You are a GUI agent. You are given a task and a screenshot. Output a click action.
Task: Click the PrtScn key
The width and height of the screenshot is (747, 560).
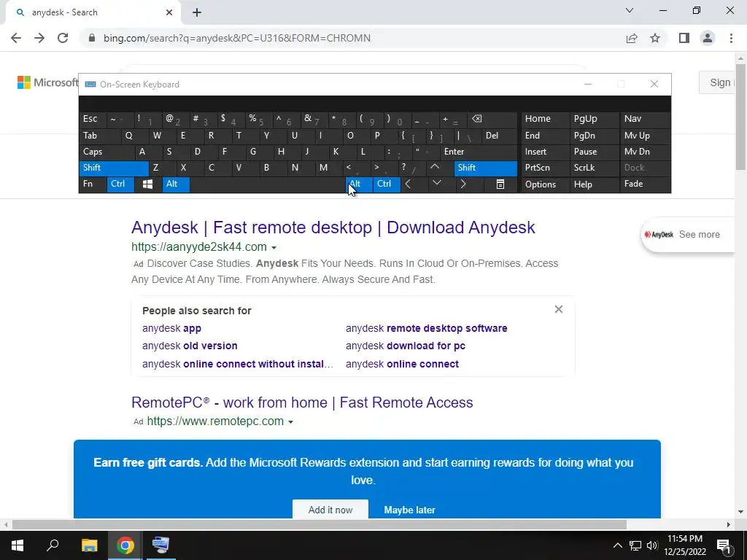(545, 168)
